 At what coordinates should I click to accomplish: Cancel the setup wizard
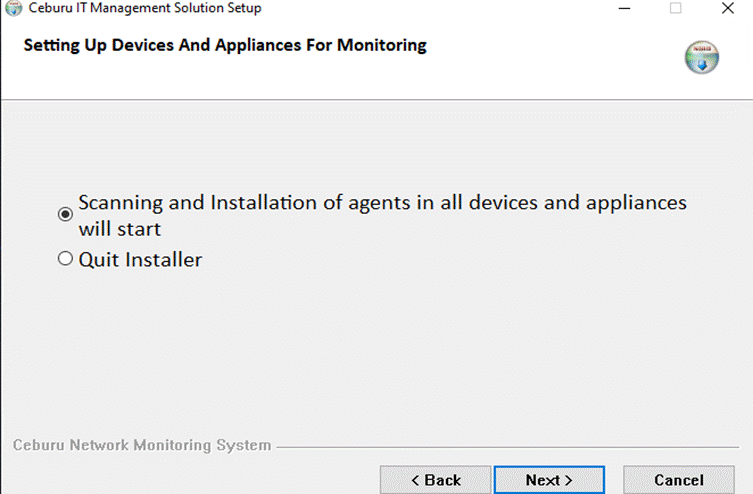[x=679, y=480]
